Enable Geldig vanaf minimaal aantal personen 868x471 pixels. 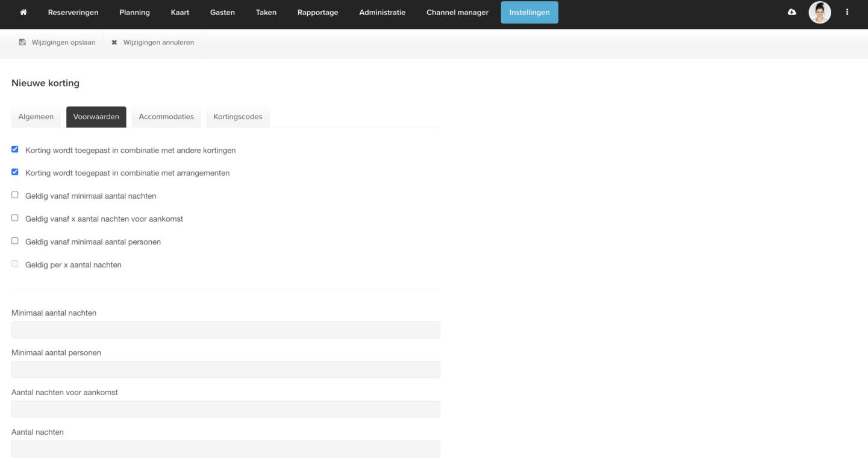coord(15,241)
